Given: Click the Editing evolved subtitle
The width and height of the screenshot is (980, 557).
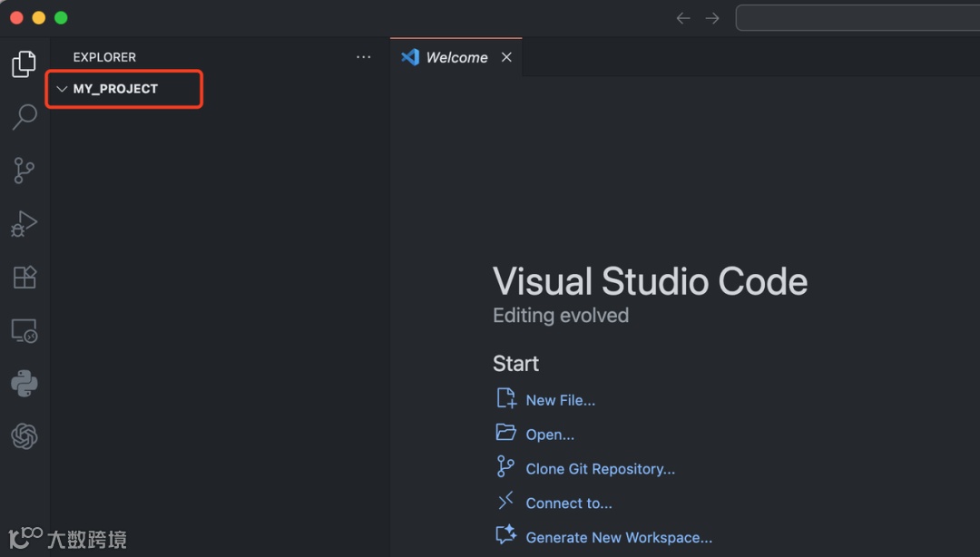Looking at the screenshot, I should click(561, 316).
